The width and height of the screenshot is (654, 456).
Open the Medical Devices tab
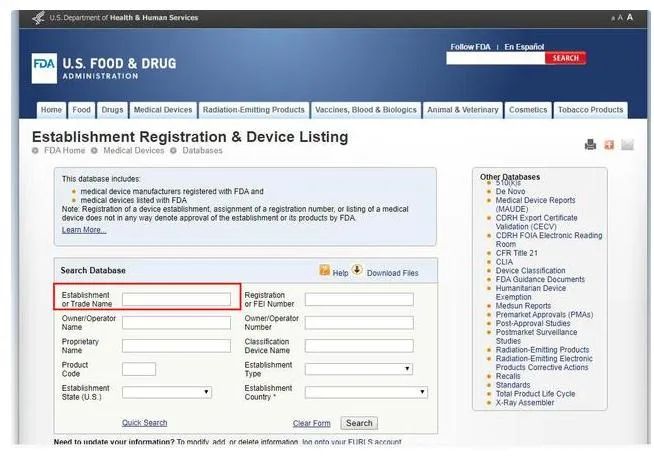(162, 110)
